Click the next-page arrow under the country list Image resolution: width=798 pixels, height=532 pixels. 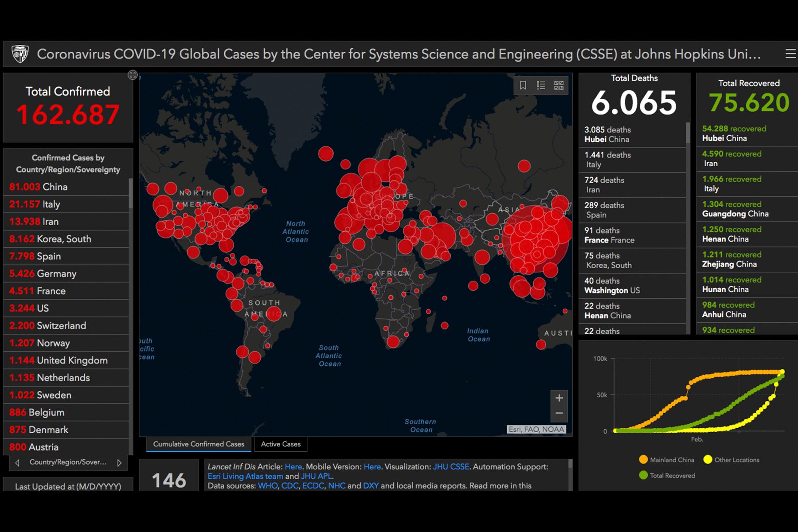tap(119, 462)
